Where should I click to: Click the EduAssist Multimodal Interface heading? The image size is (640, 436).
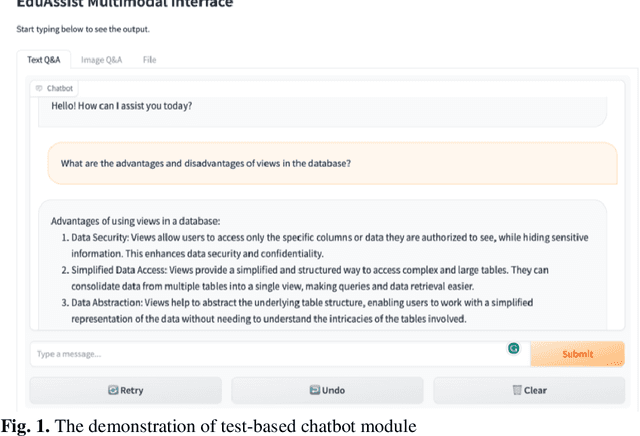(x=125, y=4)
